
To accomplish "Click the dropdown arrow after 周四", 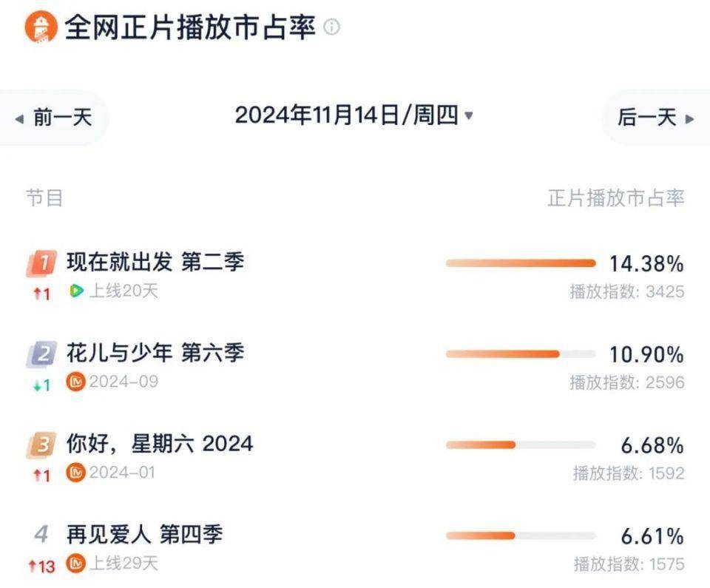I will (469, 115).
